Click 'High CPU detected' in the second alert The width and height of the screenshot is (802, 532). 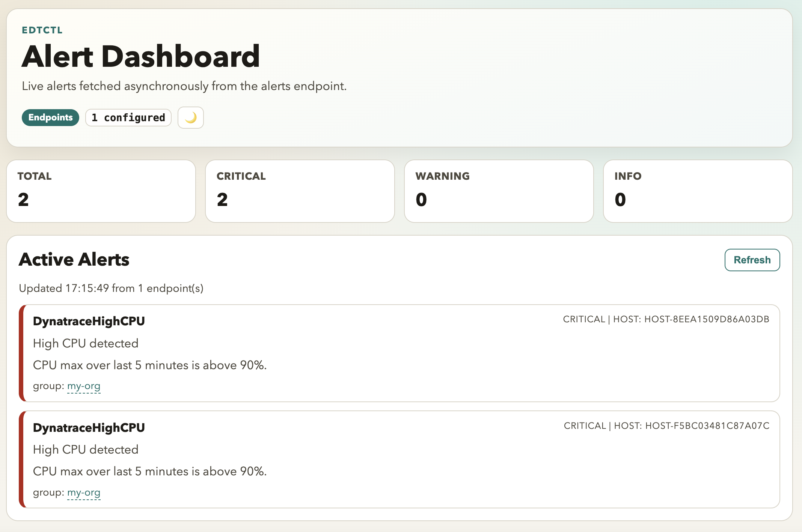point(86,449)
